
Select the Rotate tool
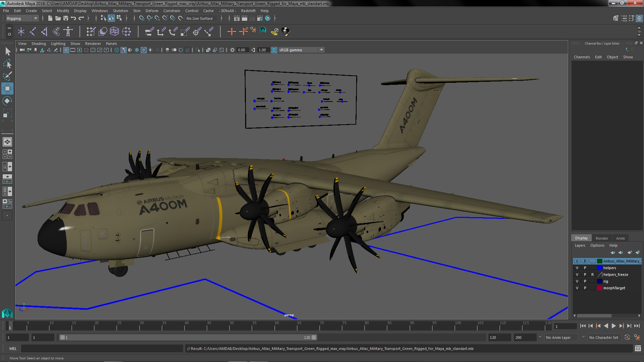(7, 101)
